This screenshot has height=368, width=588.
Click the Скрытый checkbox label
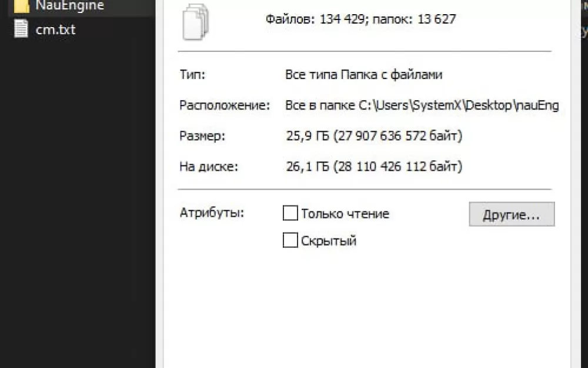[329, 241]
